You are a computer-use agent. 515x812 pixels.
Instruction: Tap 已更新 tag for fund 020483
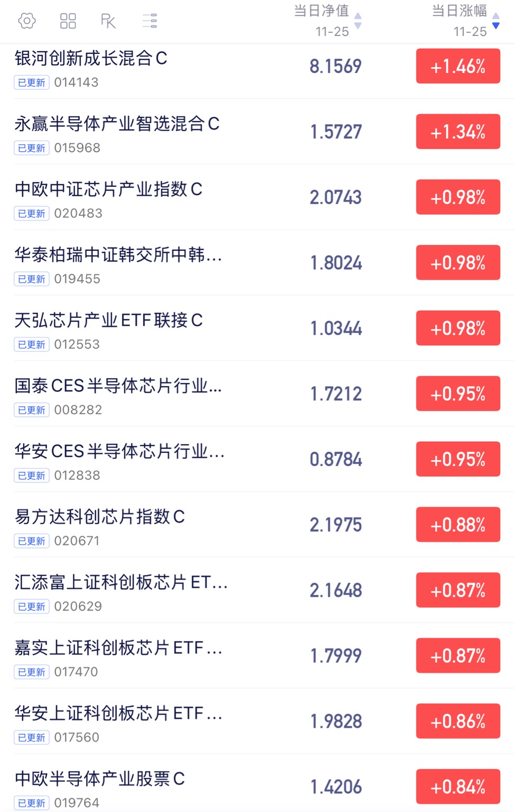tap(32, 214)
